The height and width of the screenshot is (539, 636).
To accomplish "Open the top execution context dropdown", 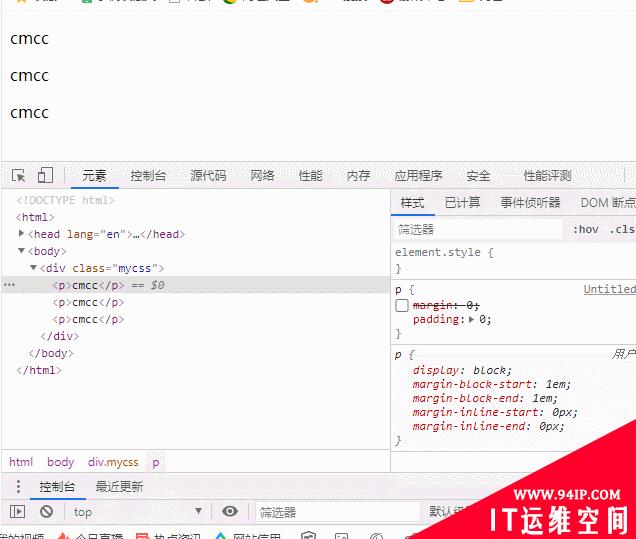I will [138, 512].
